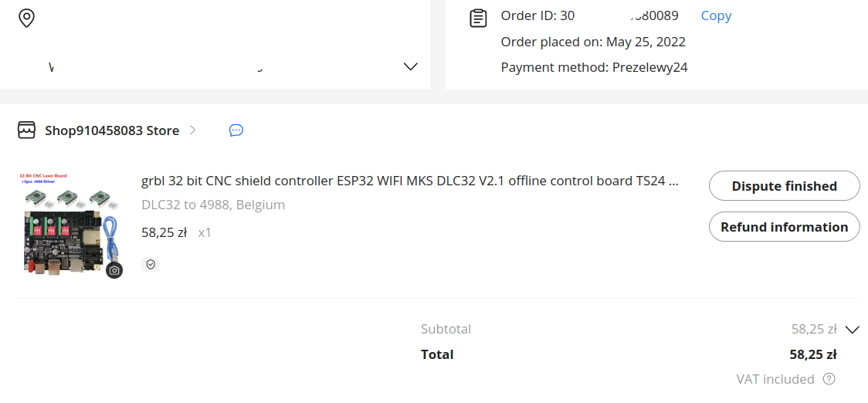This screenshot has width=868, height=403.
Task: Open the CNC board product thumbnail
Action: pos(69,225)
